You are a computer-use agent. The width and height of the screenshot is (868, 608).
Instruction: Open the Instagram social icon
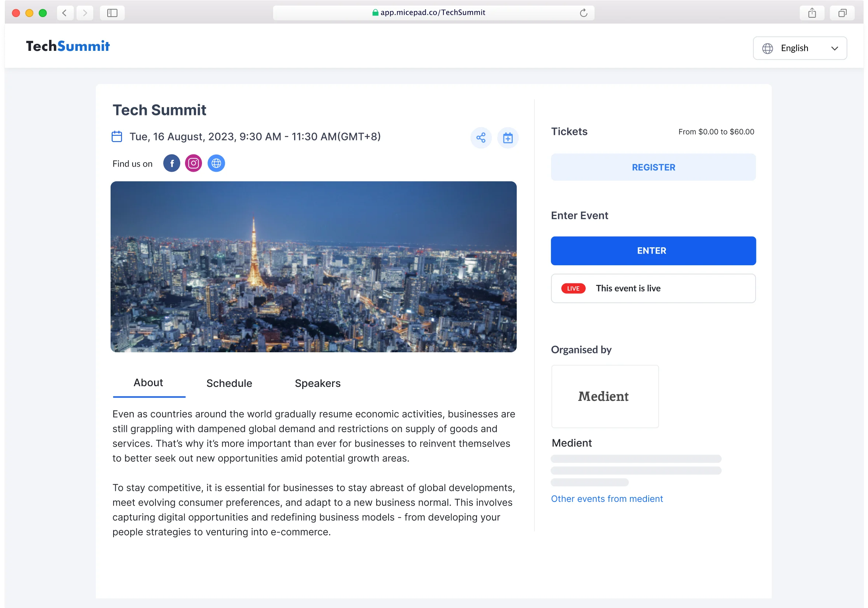193,163
